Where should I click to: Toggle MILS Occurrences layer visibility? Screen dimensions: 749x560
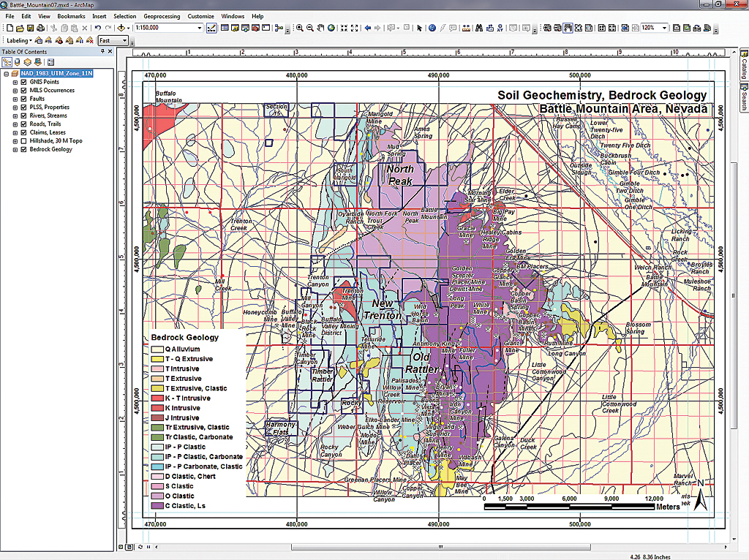tap(23, 90)
